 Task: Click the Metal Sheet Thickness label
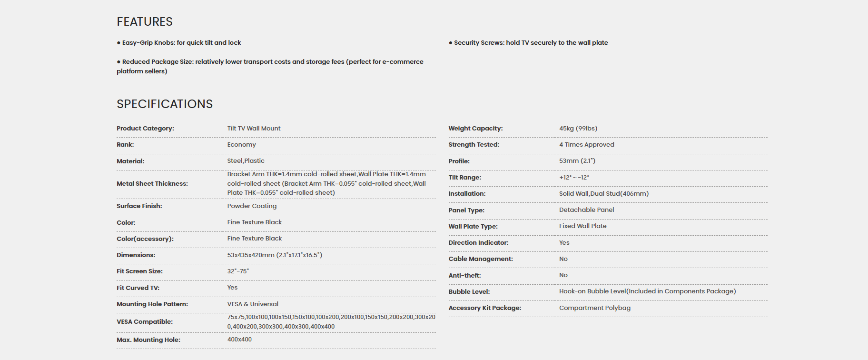152,184
